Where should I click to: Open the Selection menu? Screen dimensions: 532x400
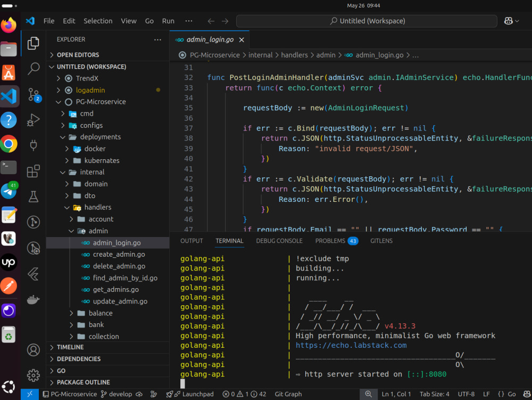(98, 21)
